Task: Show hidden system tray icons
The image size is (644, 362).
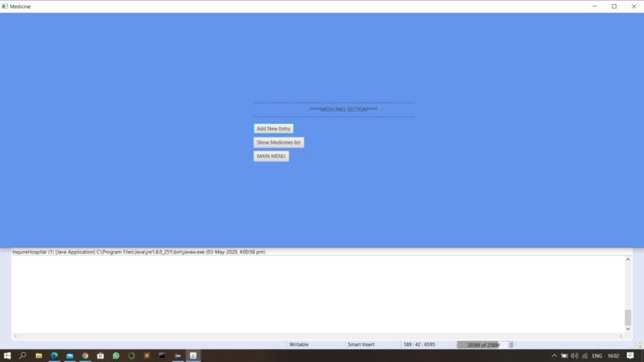Action: [554, 356]
